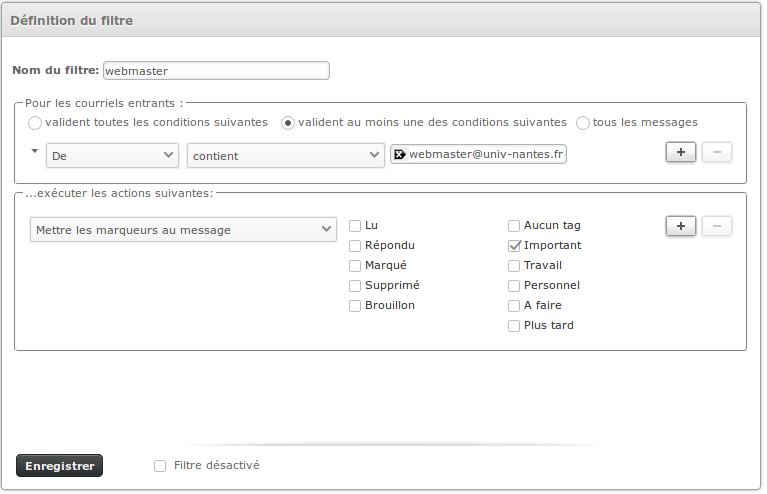Click the 'Nom du filtre' text field
The width and height of the screenshot is (767, 494).
[x=216, y=71]
